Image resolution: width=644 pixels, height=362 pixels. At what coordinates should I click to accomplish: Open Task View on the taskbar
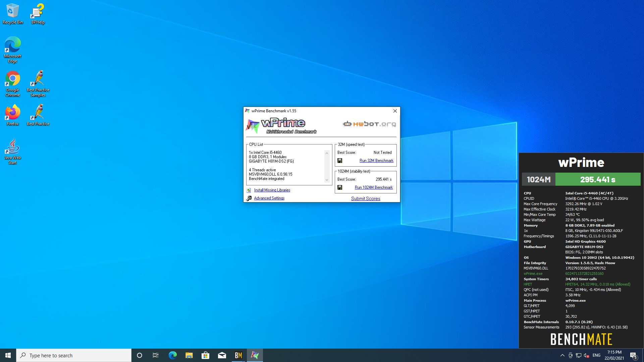pos(156,355)
